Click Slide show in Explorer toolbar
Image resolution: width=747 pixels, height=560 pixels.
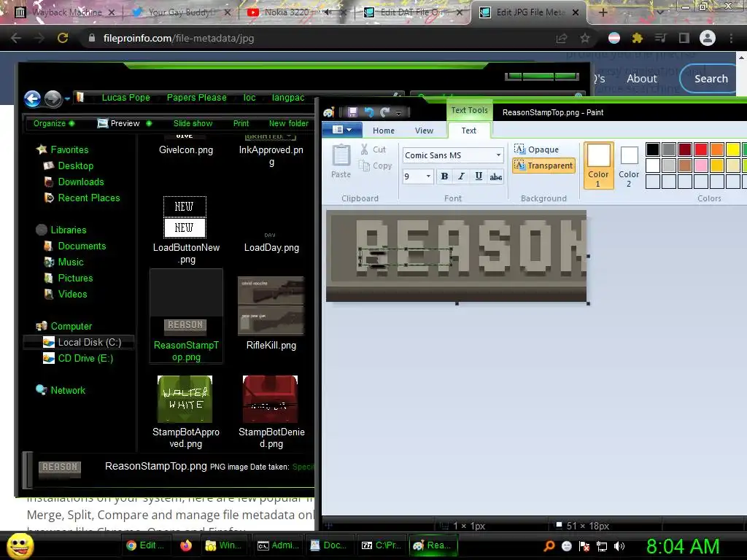click(x=193, y=123)
